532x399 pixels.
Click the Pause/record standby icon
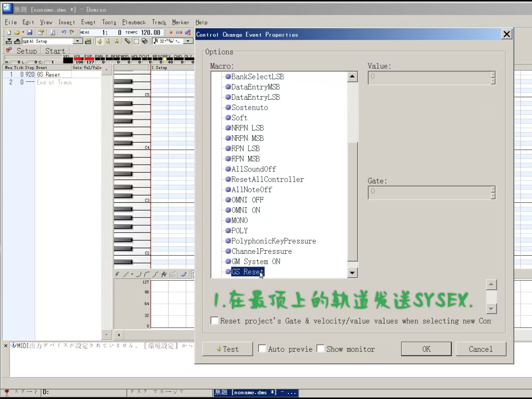(x=179, y=33)
